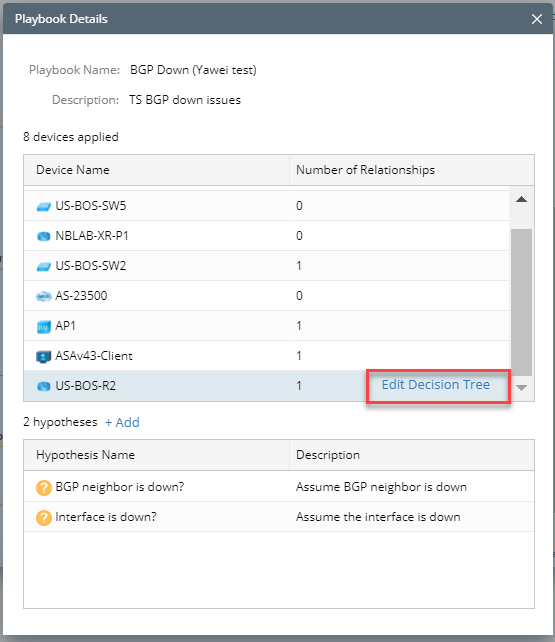Open Edit Decision Tree link
Screen dimensions: 555x642
click(435, 385)
